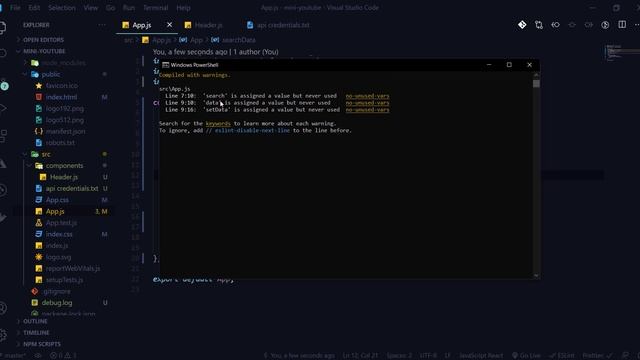Open App.test.js in the explorer
Screen dimensions: 640x360
(x=61, y=223)
